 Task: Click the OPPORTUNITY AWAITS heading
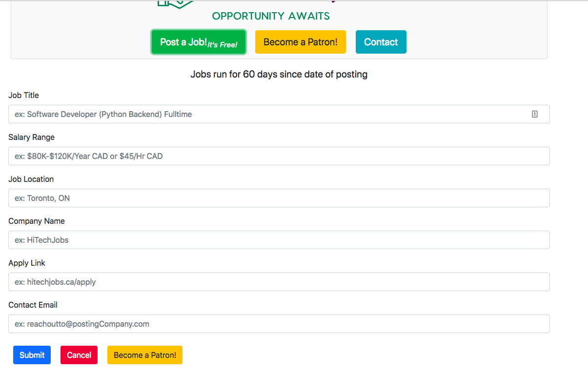click(x=270, y=16)
